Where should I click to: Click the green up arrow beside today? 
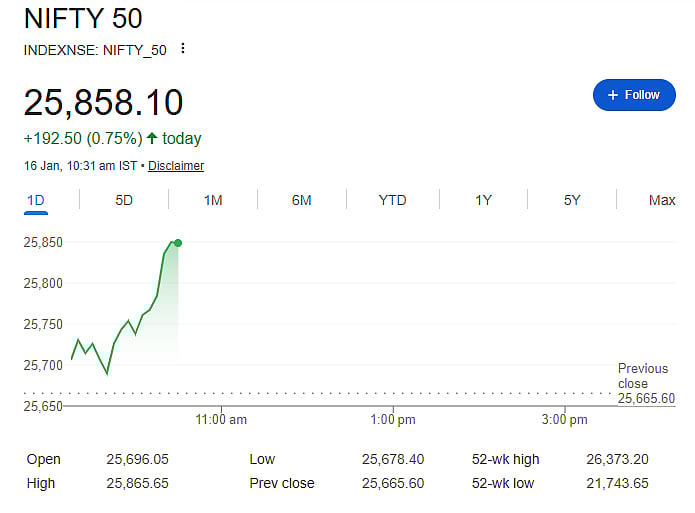coord(152,139)
